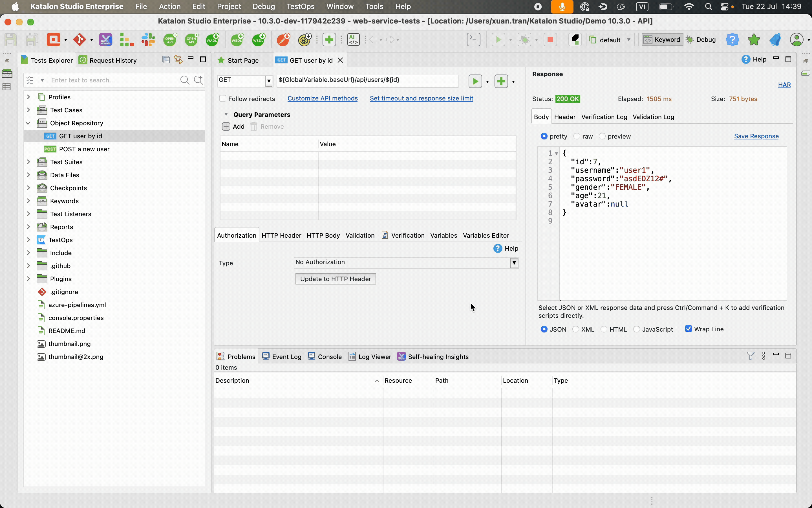Open the Authorization Type dropdown

[x=514, y=263]
